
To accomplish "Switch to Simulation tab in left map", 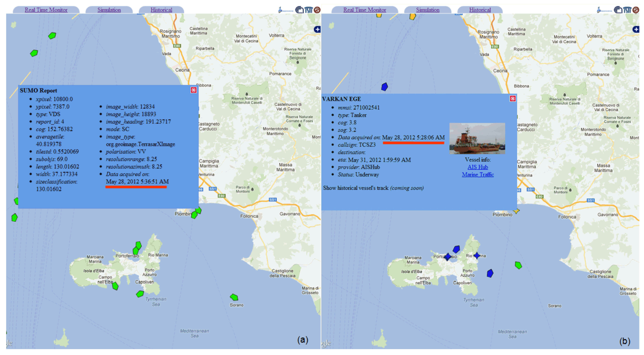I will [x=109, y=10].
